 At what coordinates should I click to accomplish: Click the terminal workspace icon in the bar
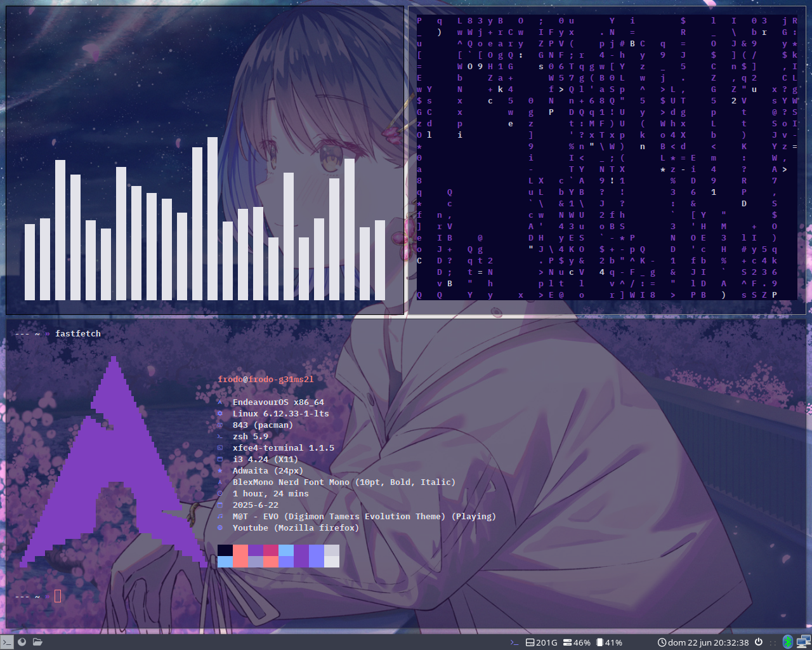point(6,642)
